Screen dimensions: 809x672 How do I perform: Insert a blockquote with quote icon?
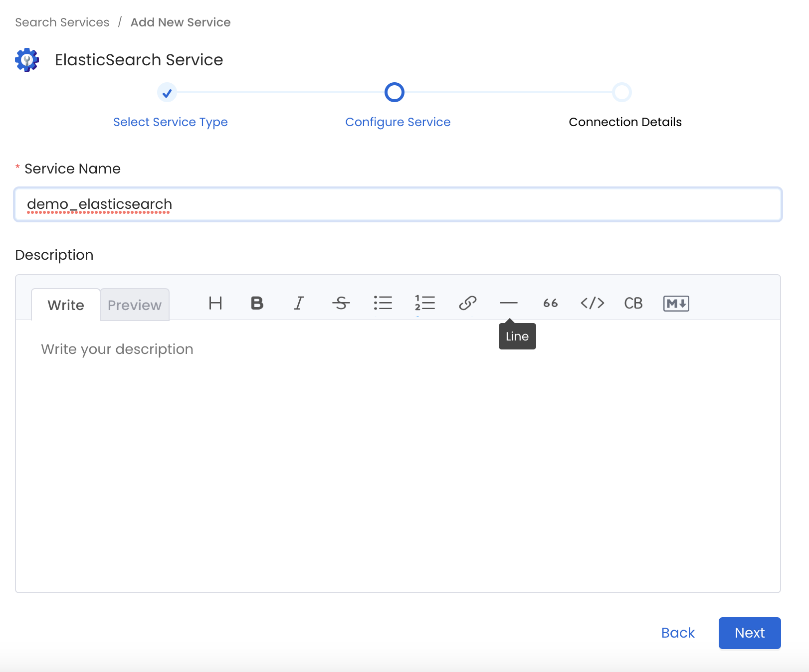point(551,303)
